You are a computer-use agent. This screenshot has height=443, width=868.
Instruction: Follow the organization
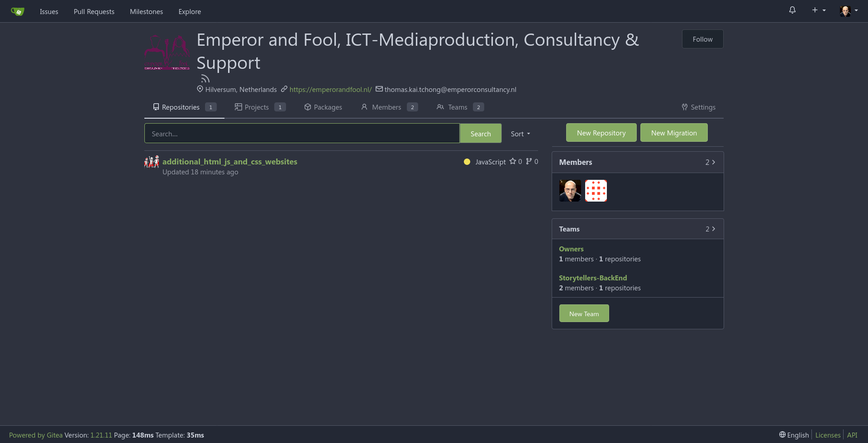[702, 39]
